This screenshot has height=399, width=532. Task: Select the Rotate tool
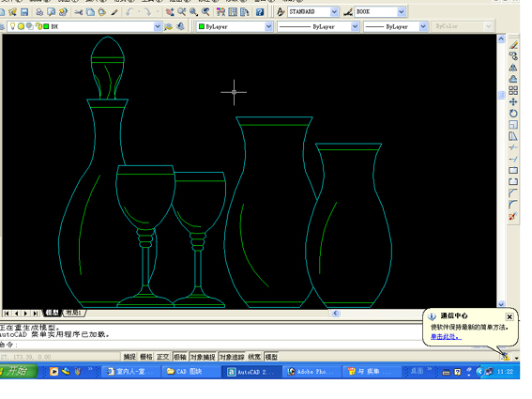(x=513, y=114)
